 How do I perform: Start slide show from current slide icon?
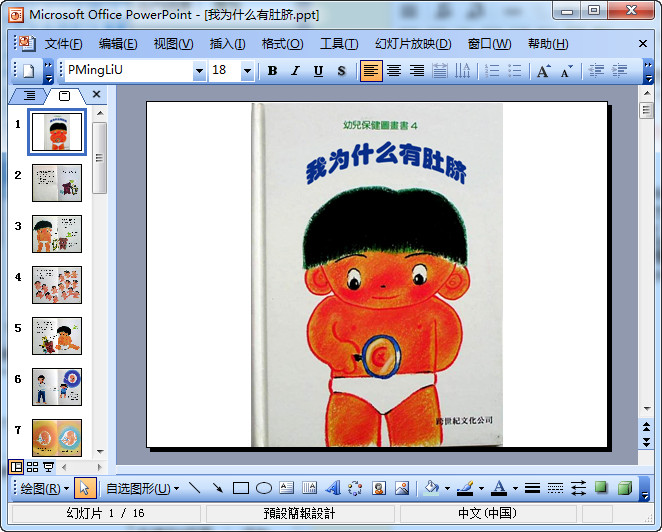click(49, 467)
